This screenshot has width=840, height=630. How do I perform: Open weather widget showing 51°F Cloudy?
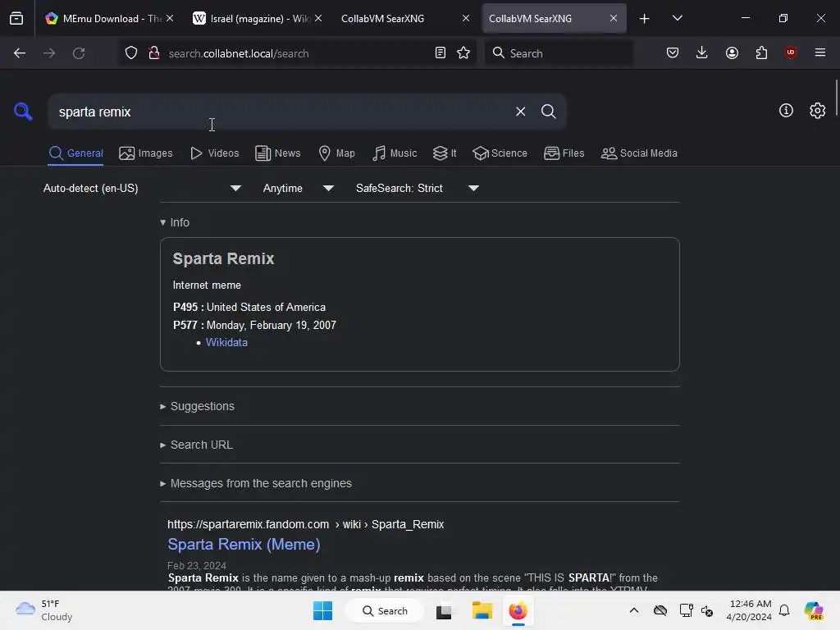tap(44, 610)
